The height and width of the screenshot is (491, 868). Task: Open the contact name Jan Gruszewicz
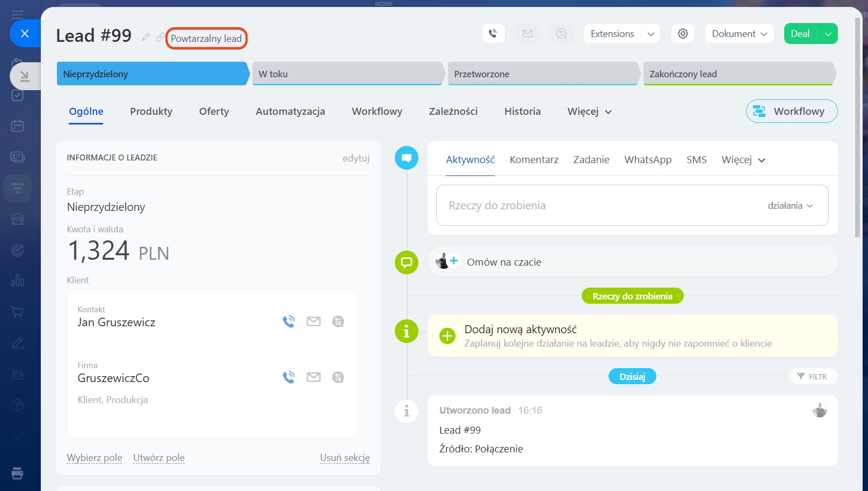117,323
